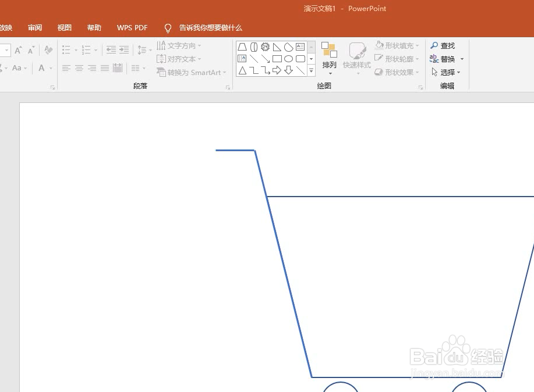The height and width of the screenshot is (392, 534).
Task: Insert a vertical text box shape
Action: 242,59
